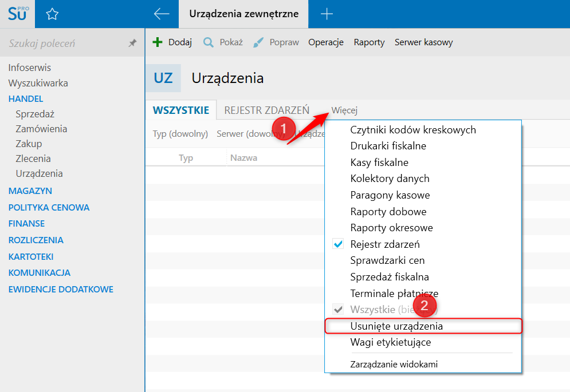The width and height of the screenshot is (570, 392).
Task: Open the Serwer (dowolny) filter
Action: [246, 134]
